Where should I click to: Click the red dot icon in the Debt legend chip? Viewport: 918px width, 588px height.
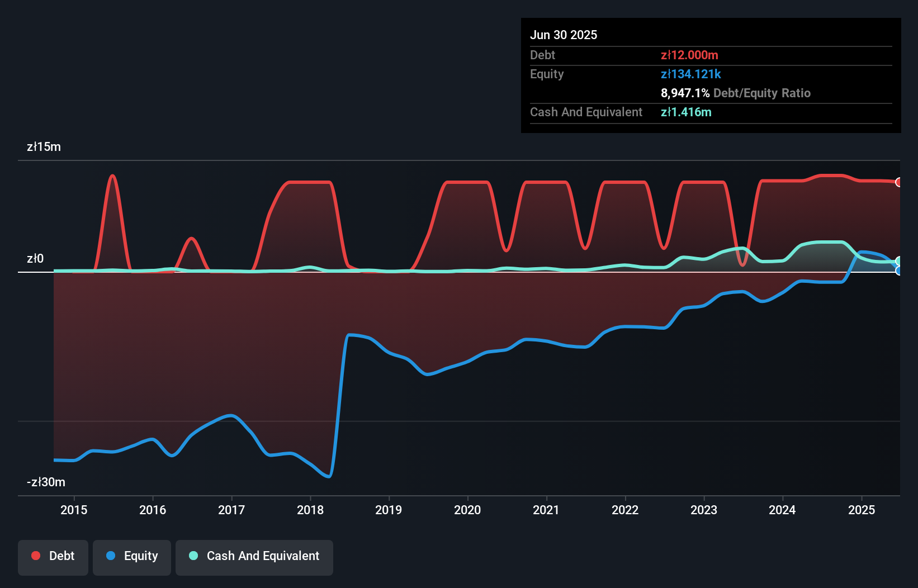(x=35, y=556)
